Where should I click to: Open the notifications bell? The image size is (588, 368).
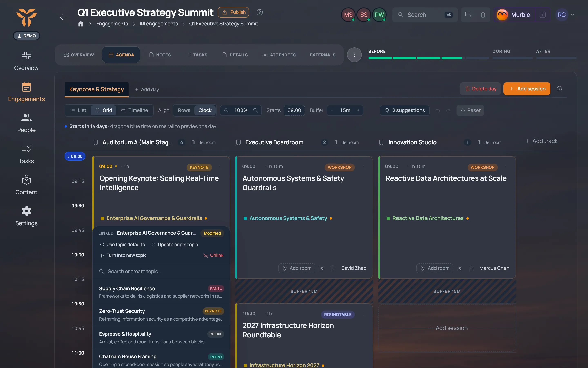tap(483, 15)
